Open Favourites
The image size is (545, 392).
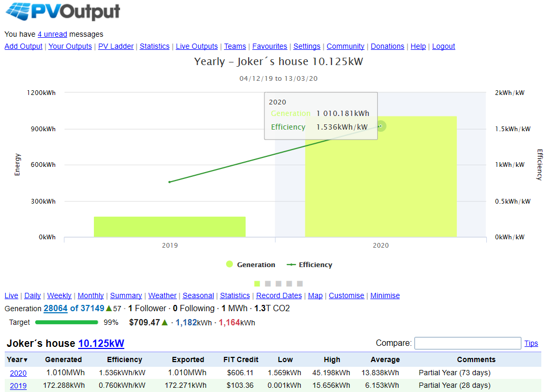tap(270, 46)
